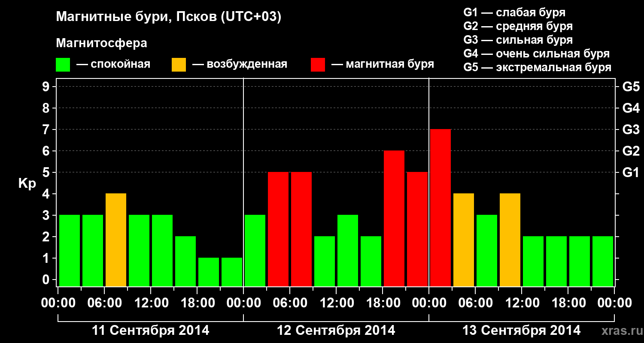Click the 'G3' label on the right axis
The image size is (644, 343).
pyautogui.click(x=631, y=129)
